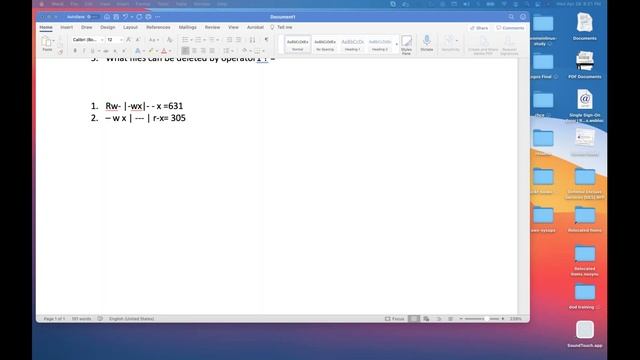The image size is (640, 360).
Task: Click the Numbering list icon
Action: [x=198, y=40]
